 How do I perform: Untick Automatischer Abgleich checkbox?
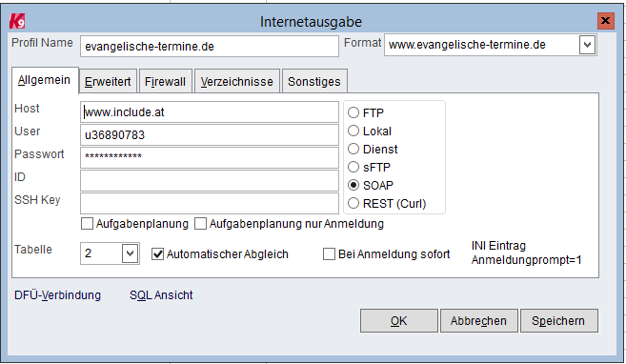coord(158,253)
